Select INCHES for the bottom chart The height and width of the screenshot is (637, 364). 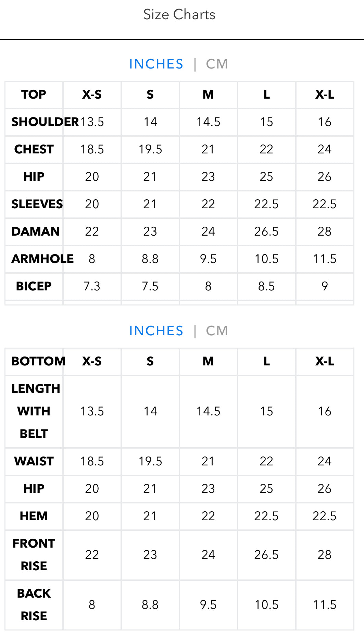click(156, 331)
